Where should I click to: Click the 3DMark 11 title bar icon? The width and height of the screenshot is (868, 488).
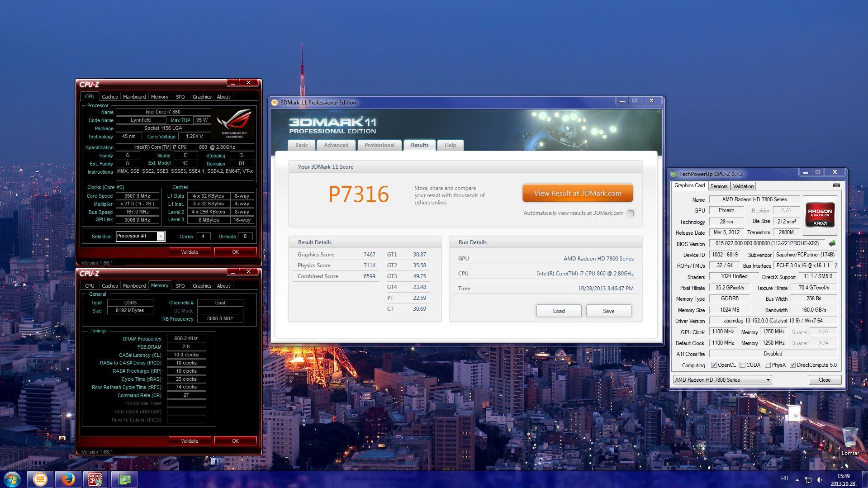pyautogui.click(x=274, y=103)
